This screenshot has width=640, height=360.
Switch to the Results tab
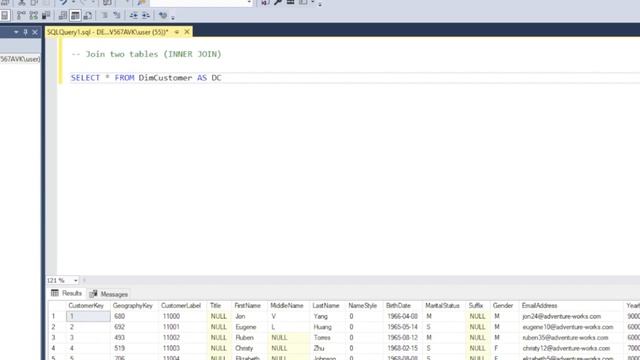(66, 293)
